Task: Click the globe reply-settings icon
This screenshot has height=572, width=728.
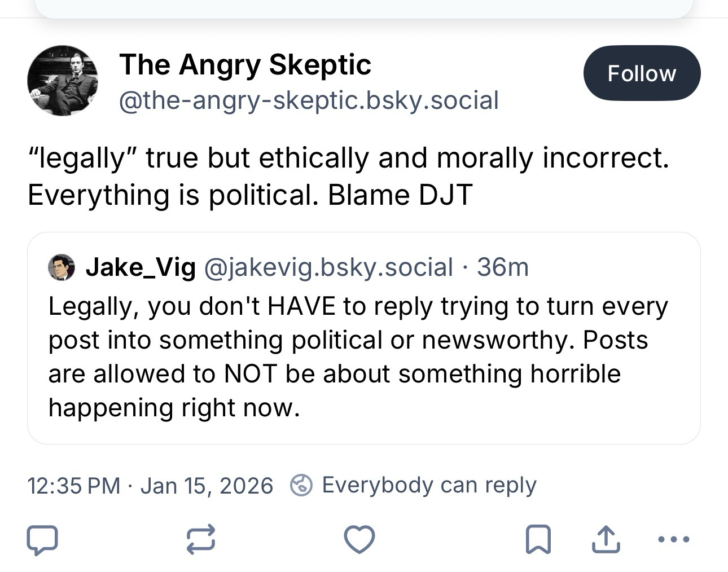Action: [x=301, y=485]
